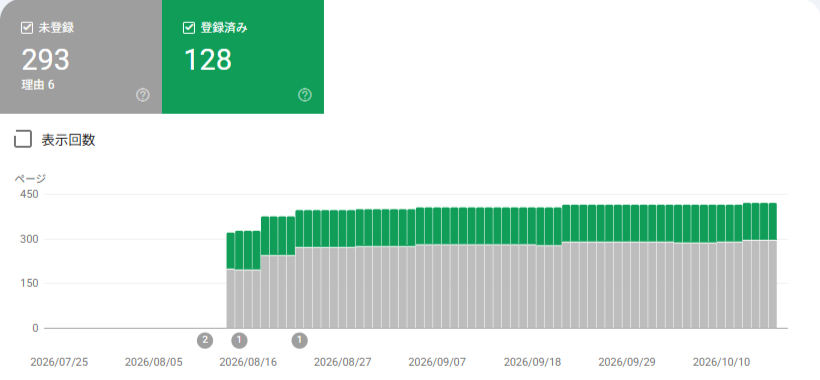Click the 2026/09/07 date label

(437, 362)
